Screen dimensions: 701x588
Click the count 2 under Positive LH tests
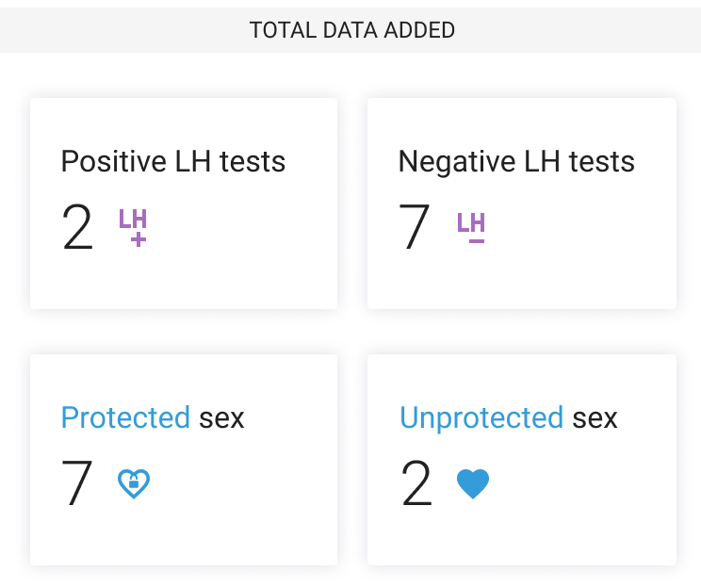pos(78,227)
